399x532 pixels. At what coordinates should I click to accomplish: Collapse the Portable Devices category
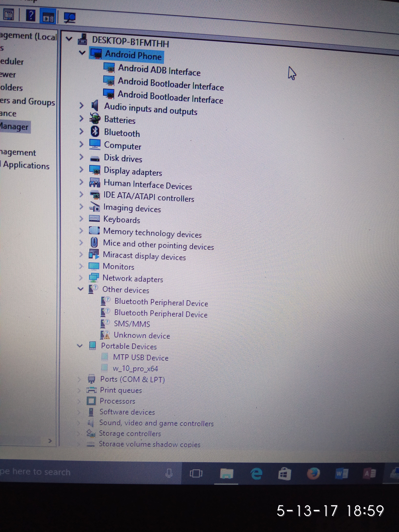point(80,346)
